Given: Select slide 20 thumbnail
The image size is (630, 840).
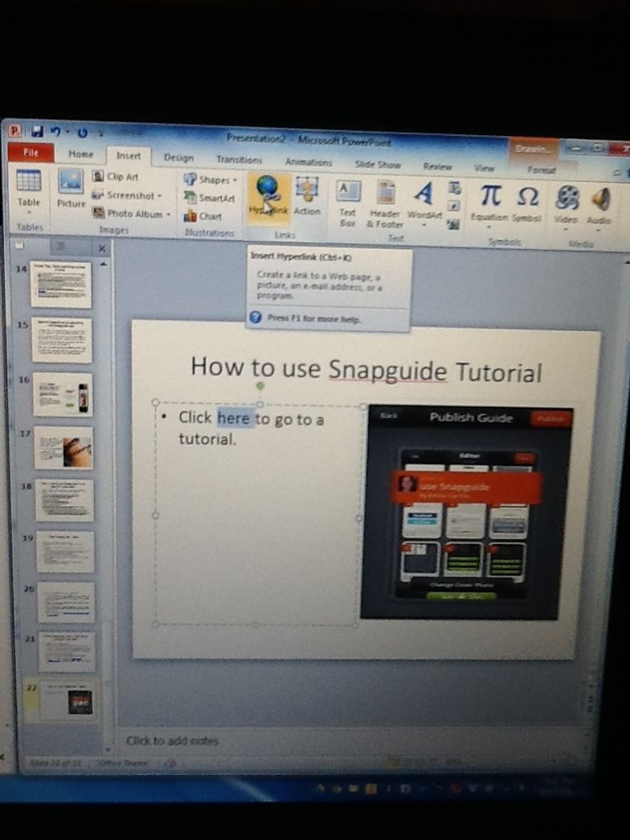Looking at the screenshot, I should (67, 602).
